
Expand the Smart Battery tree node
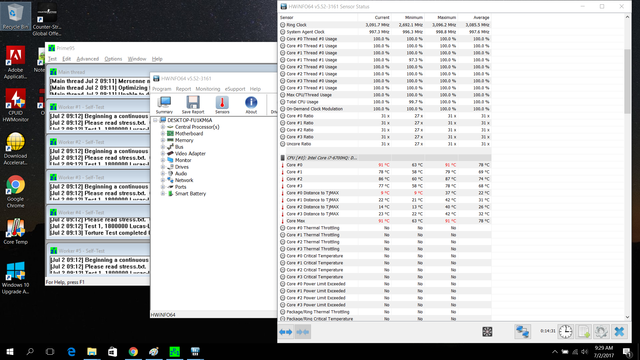point(163,193)
